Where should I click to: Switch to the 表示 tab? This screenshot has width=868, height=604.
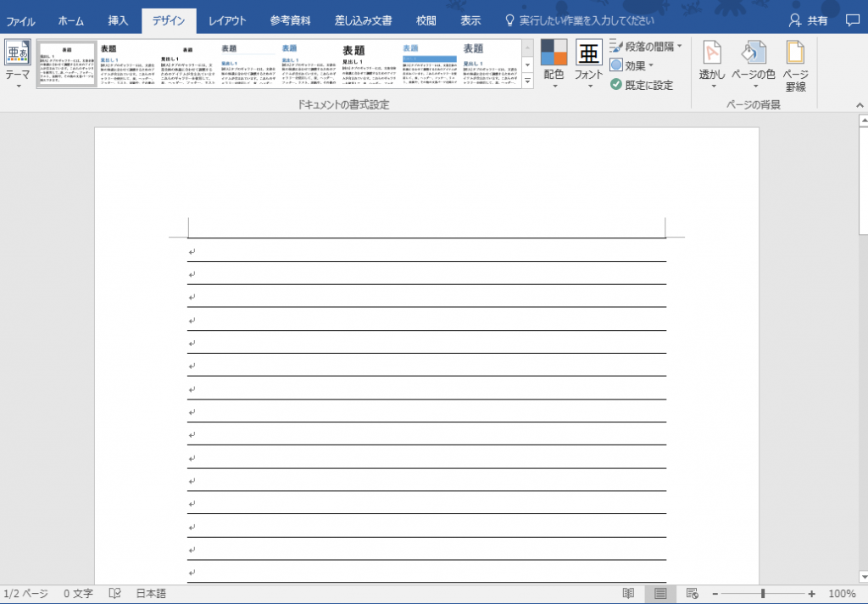click(470, 21)
